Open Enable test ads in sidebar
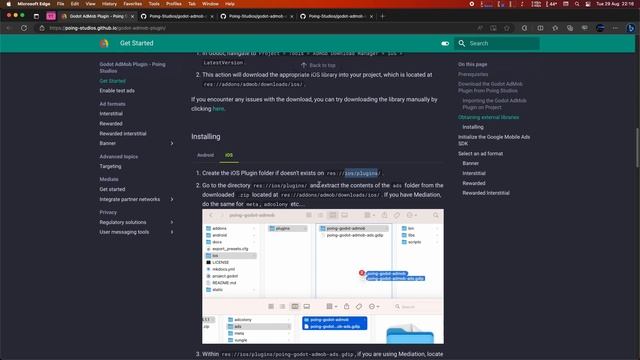The width and height of the screenshot is (640, 360). 117,91
